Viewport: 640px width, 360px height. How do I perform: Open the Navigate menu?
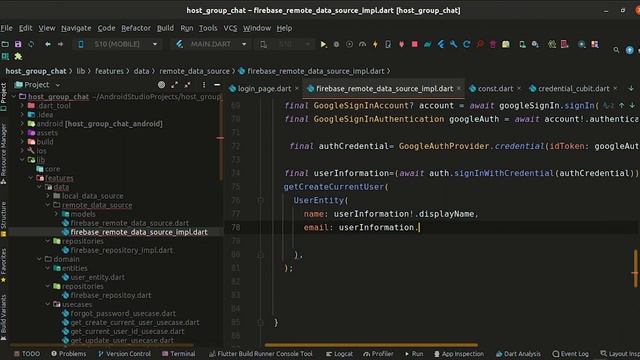click(x=76, y=28)
